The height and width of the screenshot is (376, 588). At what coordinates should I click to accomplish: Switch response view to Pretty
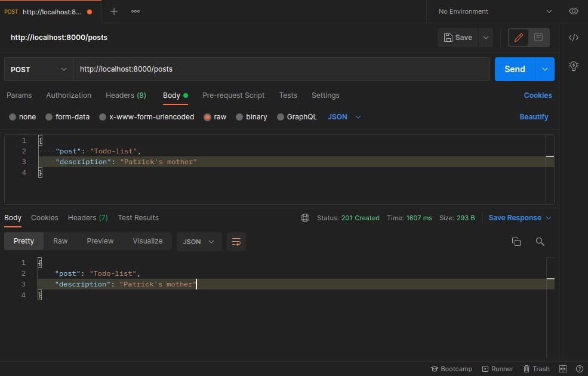pyautogui.click(x=24, y=241)
